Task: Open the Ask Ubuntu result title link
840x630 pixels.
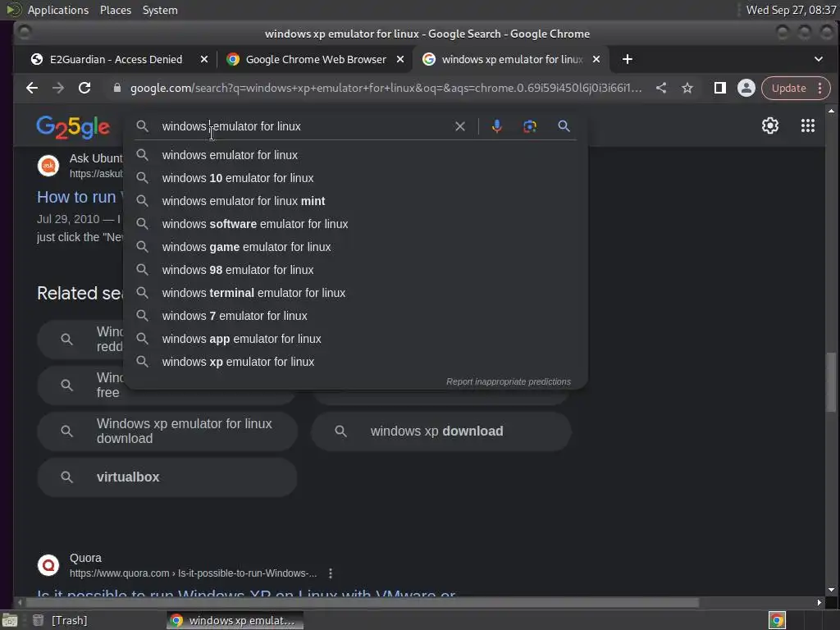Action: pyautogui.click(x=80, y=197)
